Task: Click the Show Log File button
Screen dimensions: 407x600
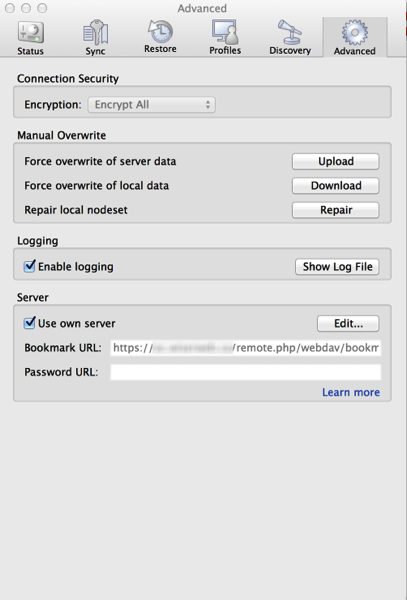Action: coord(337,267)
